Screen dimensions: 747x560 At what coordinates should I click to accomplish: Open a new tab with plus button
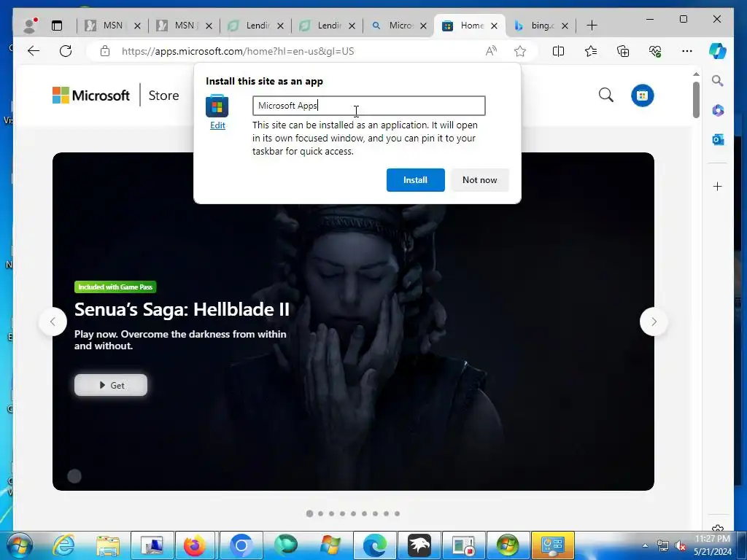tap(592, 26)
